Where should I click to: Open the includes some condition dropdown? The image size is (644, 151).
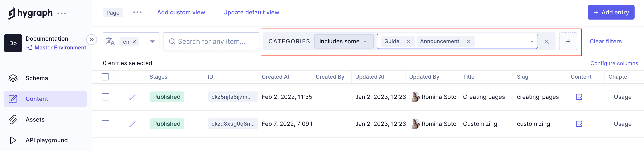tap(344, 41)
